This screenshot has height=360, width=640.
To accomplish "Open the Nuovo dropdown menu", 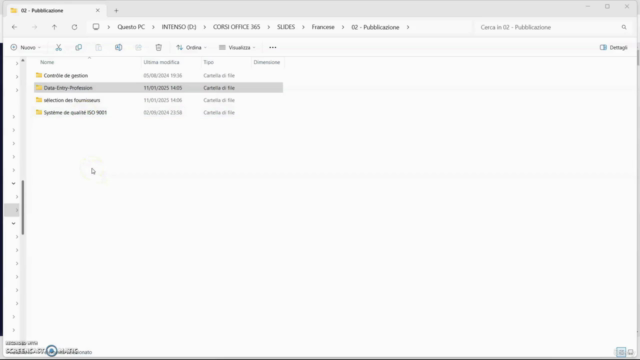I will point(26,48).
